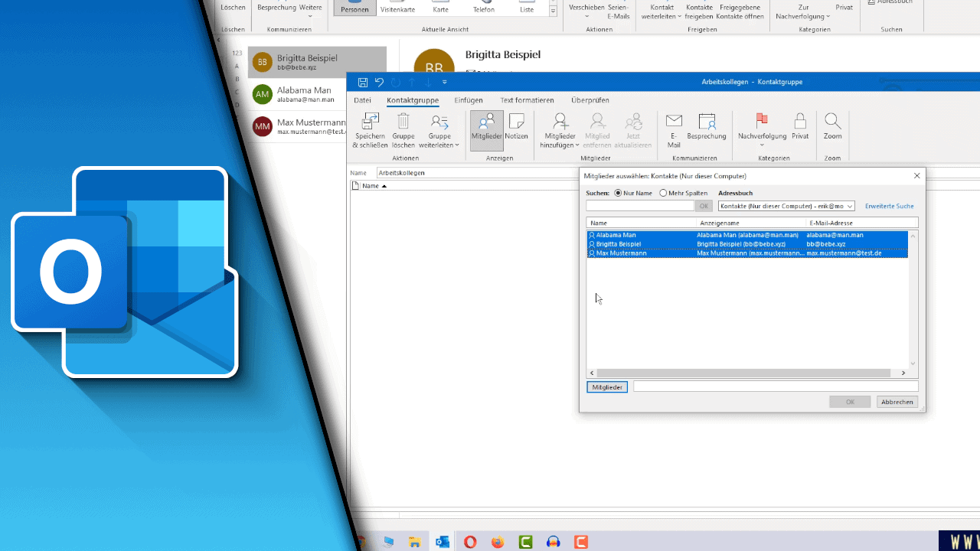Click the horizontal scrollbar in contact list
This screenshot has width=980, height=551.
pyautogui.click(x=742, y=373)
